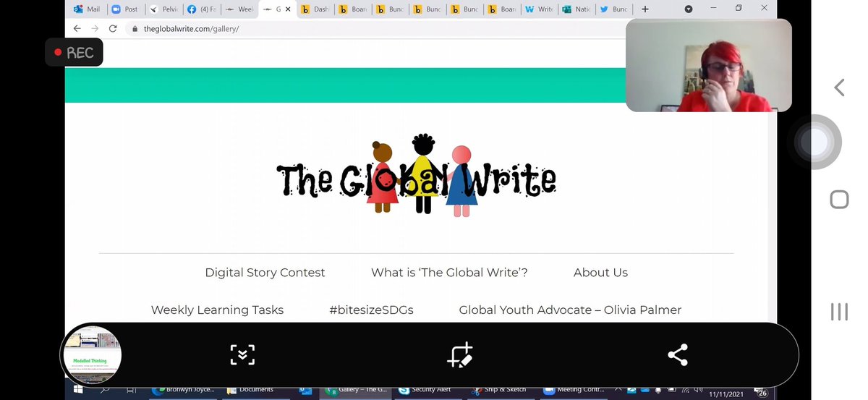Viewport: 868px width, 400px height.
Task: Tap the phone recent apps button
Action: 839,312
